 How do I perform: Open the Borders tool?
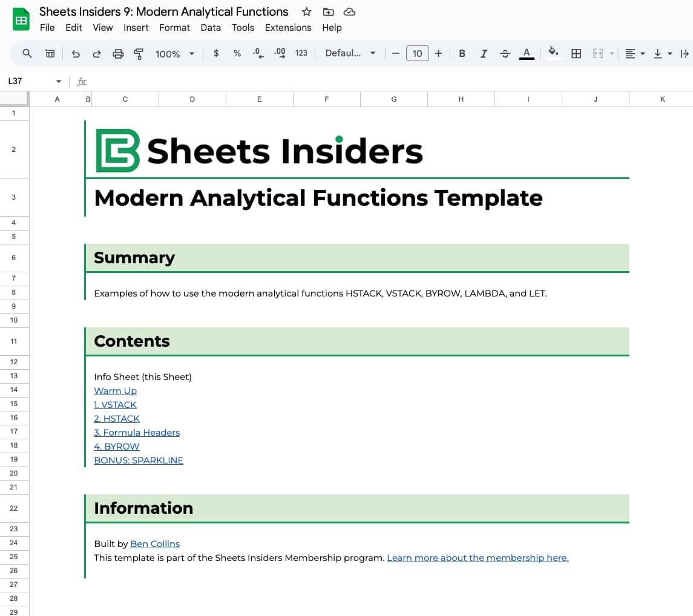pos(576,53)
